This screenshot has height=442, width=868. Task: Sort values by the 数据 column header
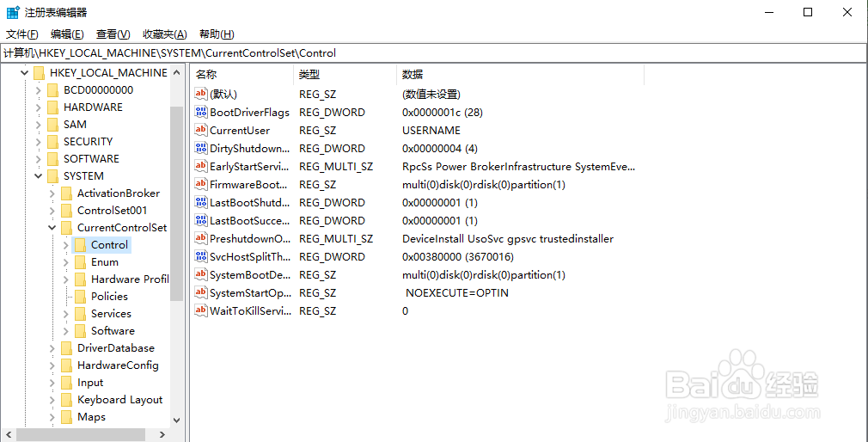(x=520, y=75)
